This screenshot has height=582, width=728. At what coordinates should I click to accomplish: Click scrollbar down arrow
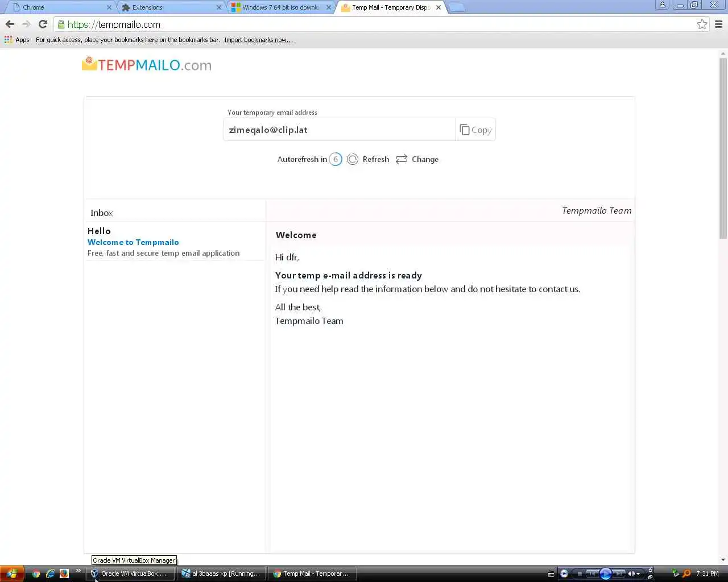click(x=723, y=560)
